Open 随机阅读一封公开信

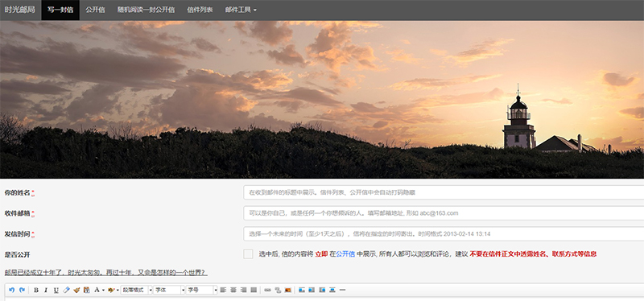(146, 10)
